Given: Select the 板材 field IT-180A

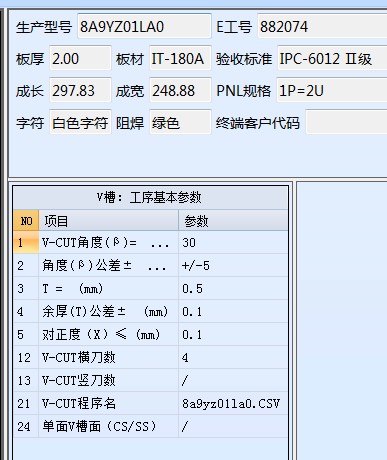Looking at the screenshot, I should click(x=180, y=58).
